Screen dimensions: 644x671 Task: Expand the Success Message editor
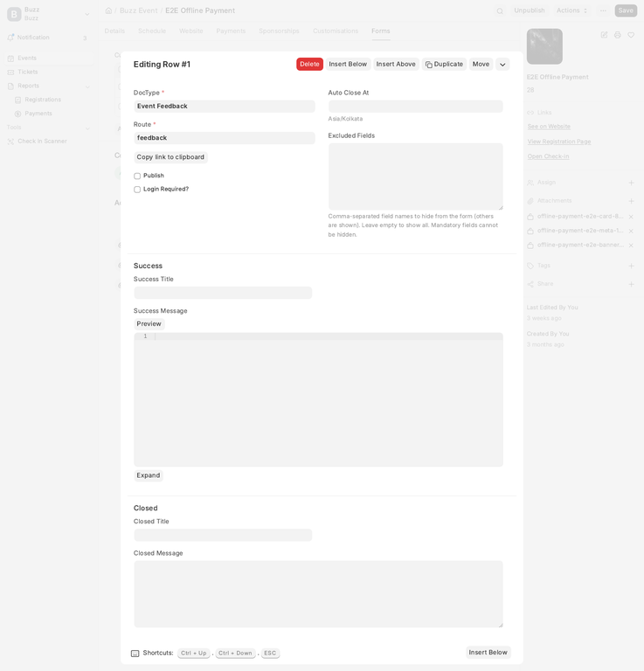(x=148, y=475)
